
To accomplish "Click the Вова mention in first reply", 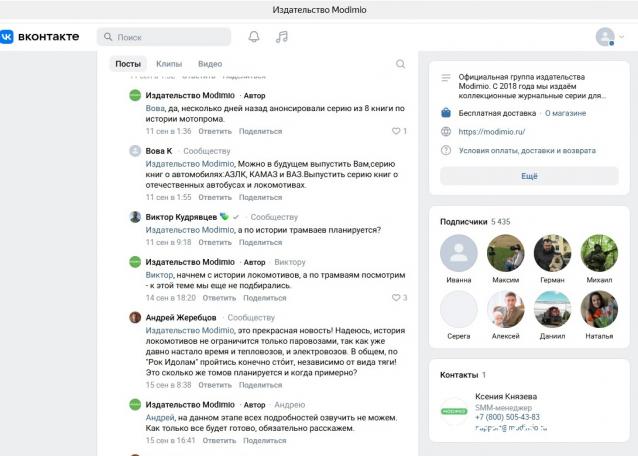I will pos(155,108).
